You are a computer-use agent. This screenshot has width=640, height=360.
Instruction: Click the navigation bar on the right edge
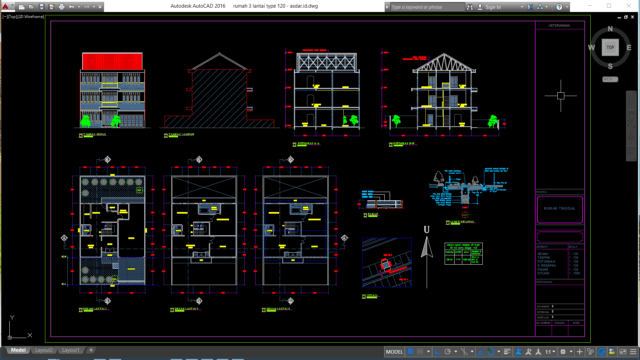pos(631,126)
